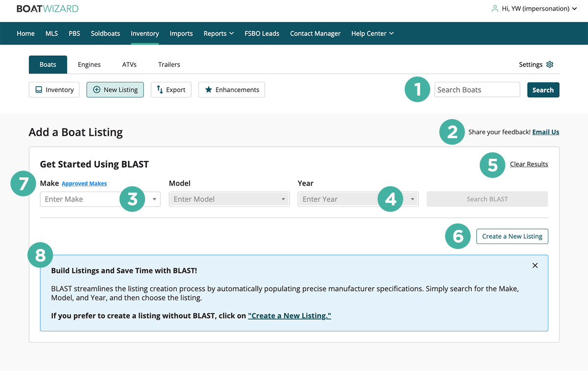Image resolution: width=588 pixels, height=371 pixels.
Task: Select the Boats tab
Action: tap(48, 64)
